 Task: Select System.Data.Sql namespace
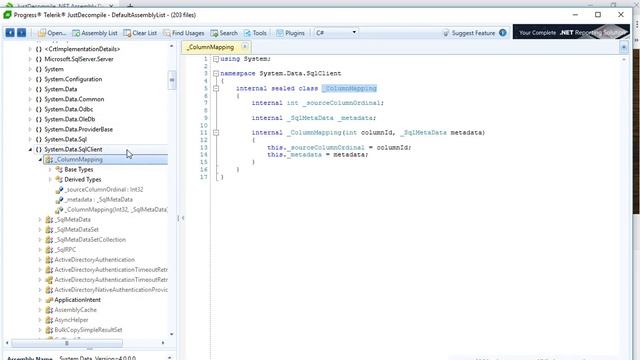pos(65,140)
